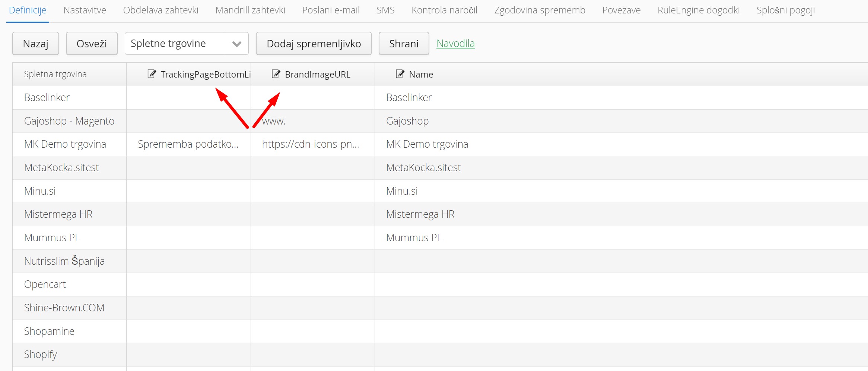Select the Spletne trgovine combo box
Screen dimensions: 868x371
tap(187, 44)
